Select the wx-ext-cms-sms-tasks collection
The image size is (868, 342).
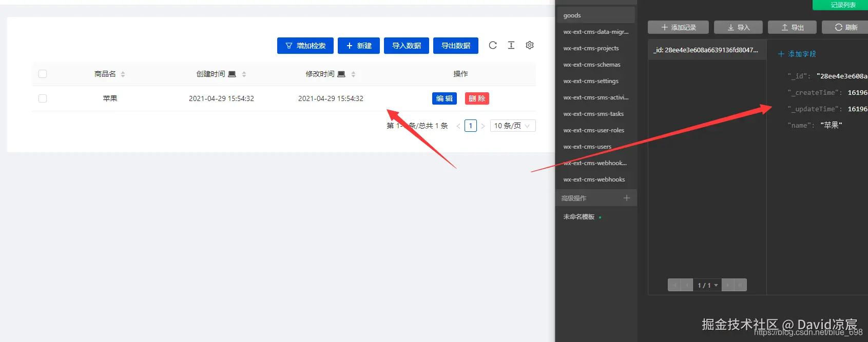pos(596,114)
